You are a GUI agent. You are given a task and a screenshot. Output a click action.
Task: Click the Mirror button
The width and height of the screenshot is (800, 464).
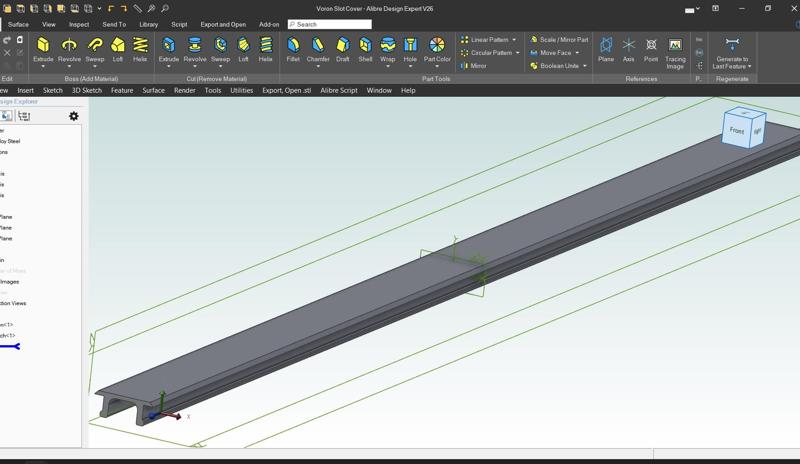pyautogui.click(x=473, y=66)
